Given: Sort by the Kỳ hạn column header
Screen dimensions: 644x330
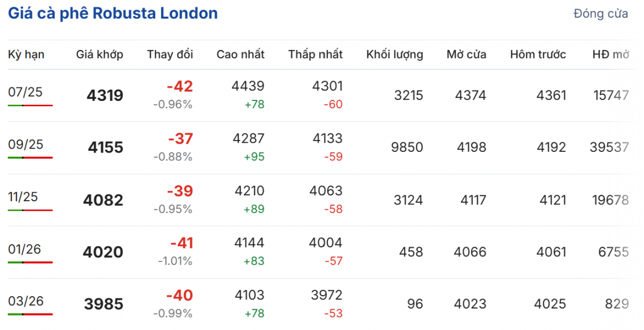Looking at the screenshot, I should pos(26,54).
